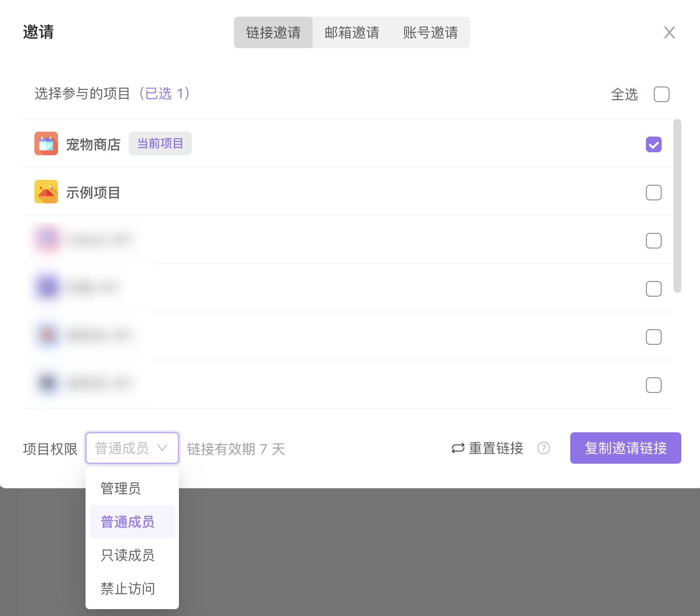
Task: Check the 示例项目 project checkbox
Action: (x=653, y=193)
